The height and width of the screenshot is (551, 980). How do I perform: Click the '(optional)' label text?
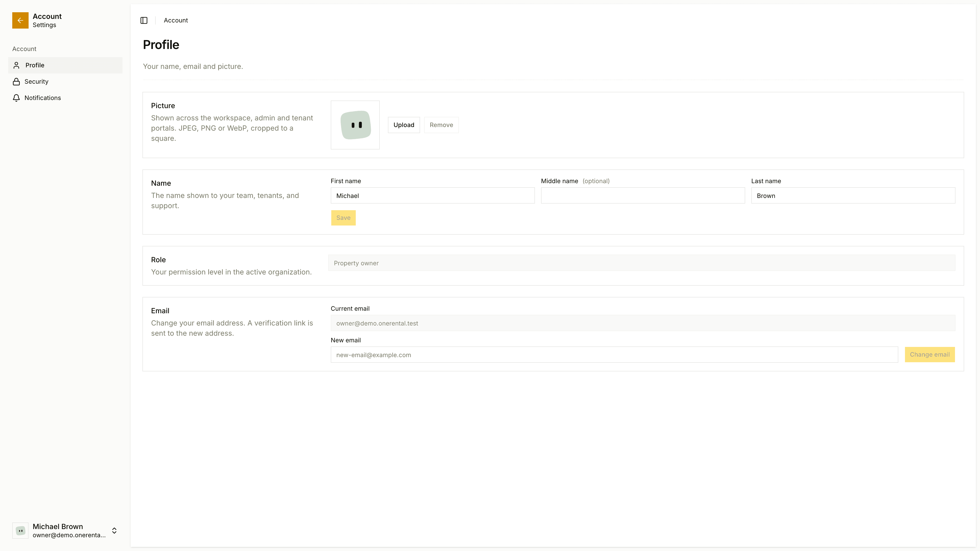pos(596,181)
